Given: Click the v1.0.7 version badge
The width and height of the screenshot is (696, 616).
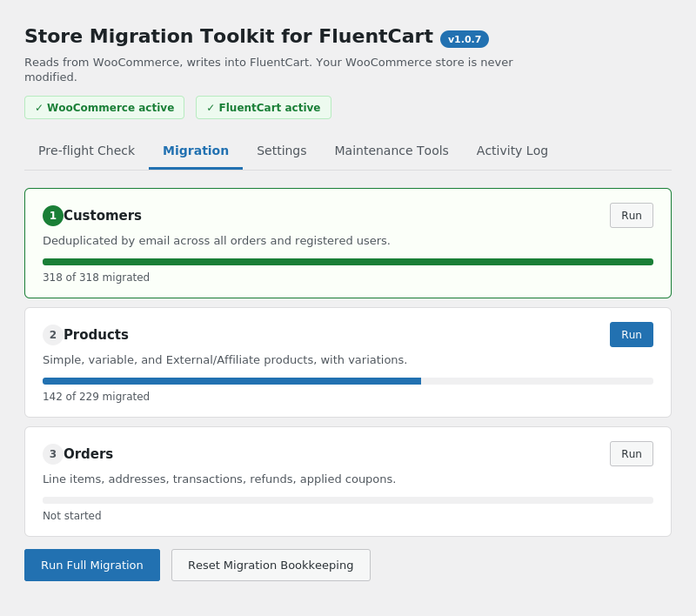Looking at the screenshot, I should 465,39.
